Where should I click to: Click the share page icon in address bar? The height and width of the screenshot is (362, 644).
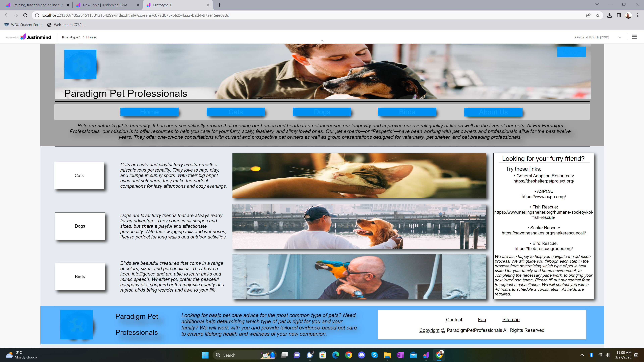click(x=588, y=15)
